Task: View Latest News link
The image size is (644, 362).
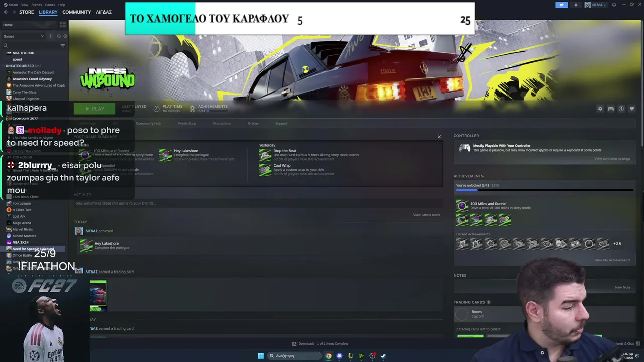Action: (x=427, y=215)
